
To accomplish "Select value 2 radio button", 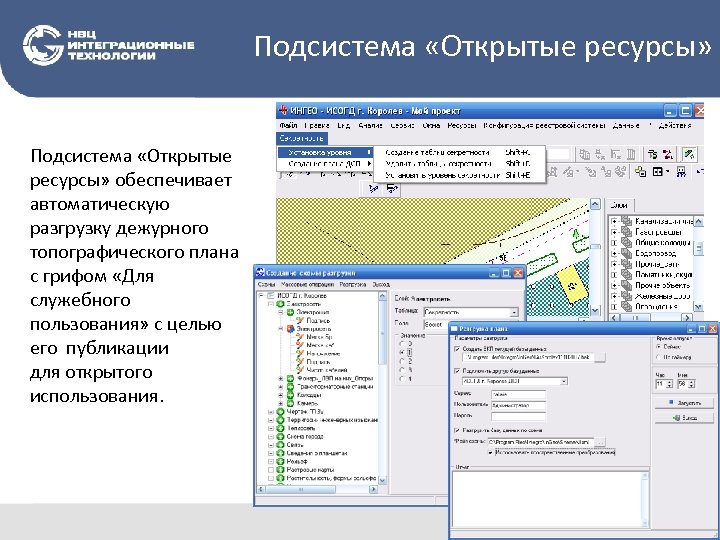I will point(403,361).
